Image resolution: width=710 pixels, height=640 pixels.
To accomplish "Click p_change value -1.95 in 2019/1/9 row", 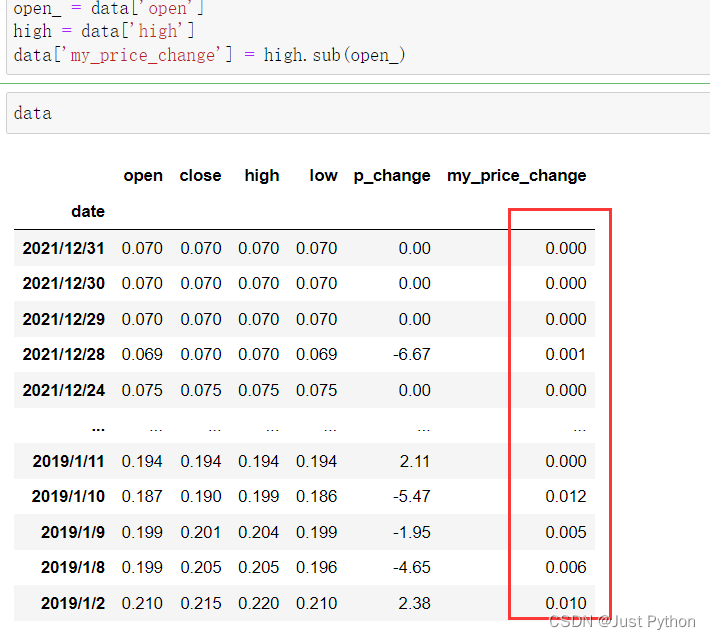I will pos(412,533).
